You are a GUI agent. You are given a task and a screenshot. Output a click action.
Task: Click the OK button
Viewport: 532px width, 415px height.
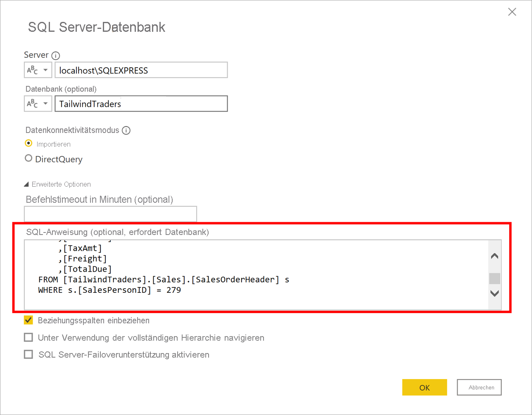pyautogui.click(x=424, y=387)
